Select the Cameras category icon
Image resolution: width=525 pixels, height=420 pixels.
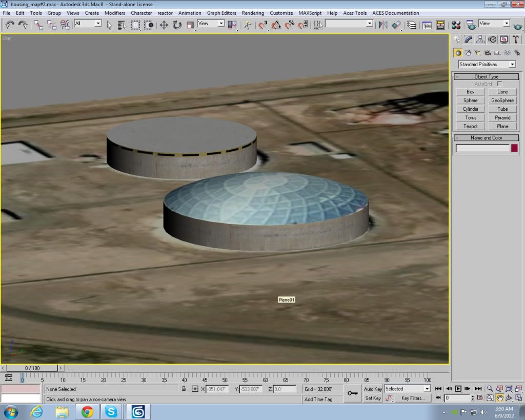click(x=488, y=52)
